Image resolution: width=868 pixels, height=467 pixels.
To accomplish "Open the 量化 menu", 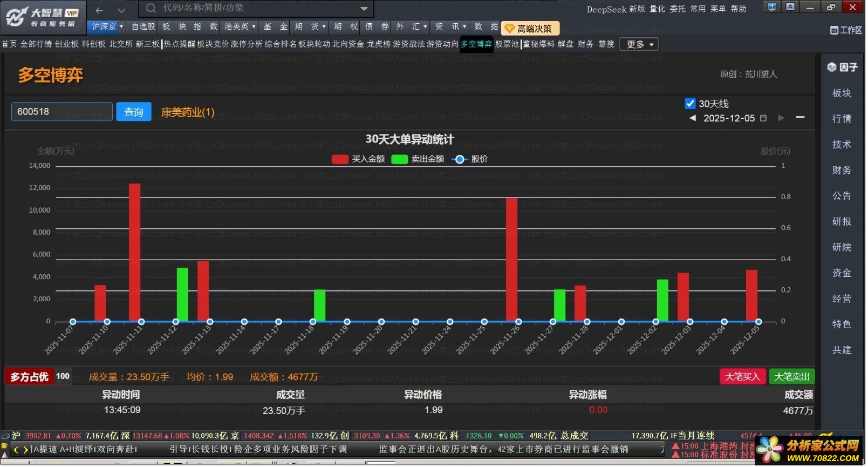I will point(657,9).
